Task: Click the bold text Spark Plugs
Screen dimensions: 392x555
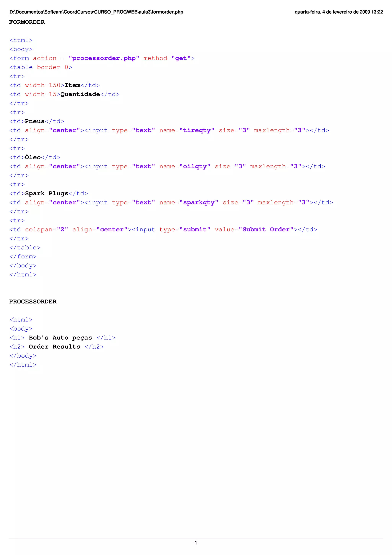Action: coord(47,193)
